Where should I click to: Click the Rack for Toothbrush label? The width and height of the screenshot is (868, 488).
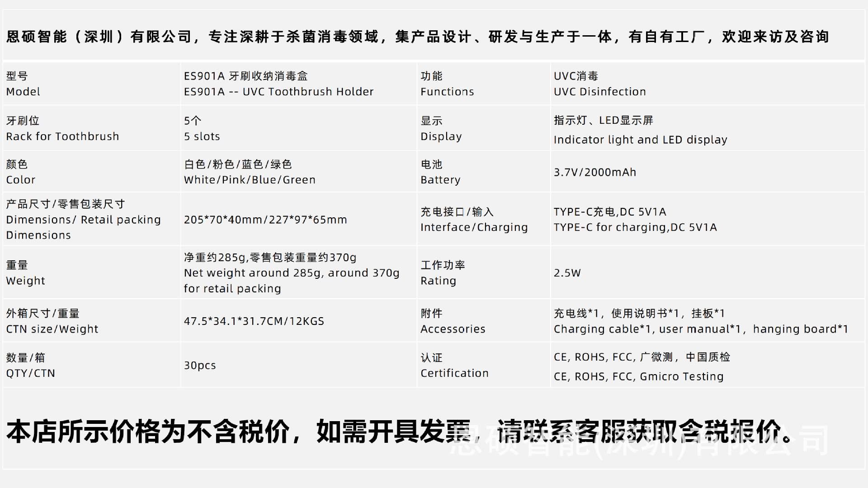(x=62, y=136)
